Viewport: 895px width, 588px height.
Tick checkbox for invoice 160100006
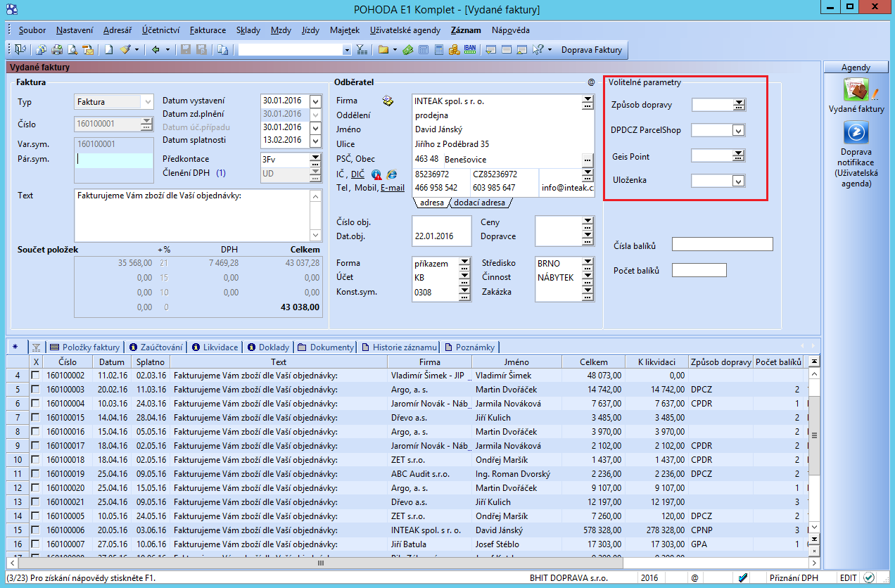pos(35,530)
